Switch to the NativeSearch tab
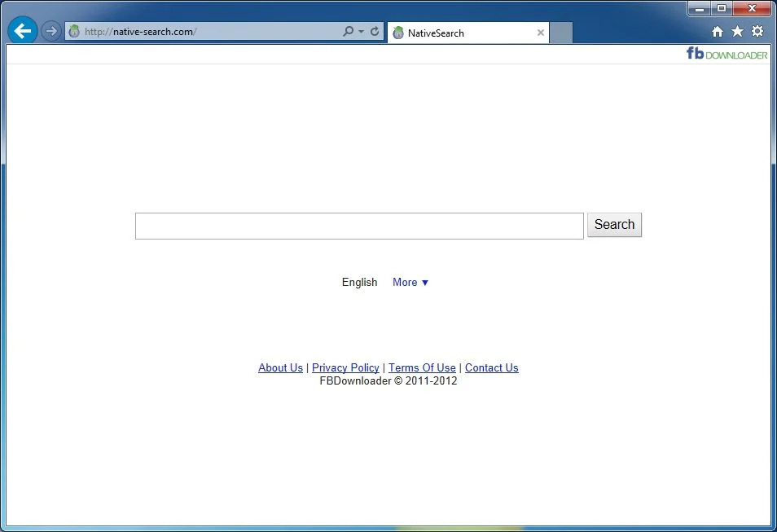Screen dimensions: 777x532 (468, 33)
